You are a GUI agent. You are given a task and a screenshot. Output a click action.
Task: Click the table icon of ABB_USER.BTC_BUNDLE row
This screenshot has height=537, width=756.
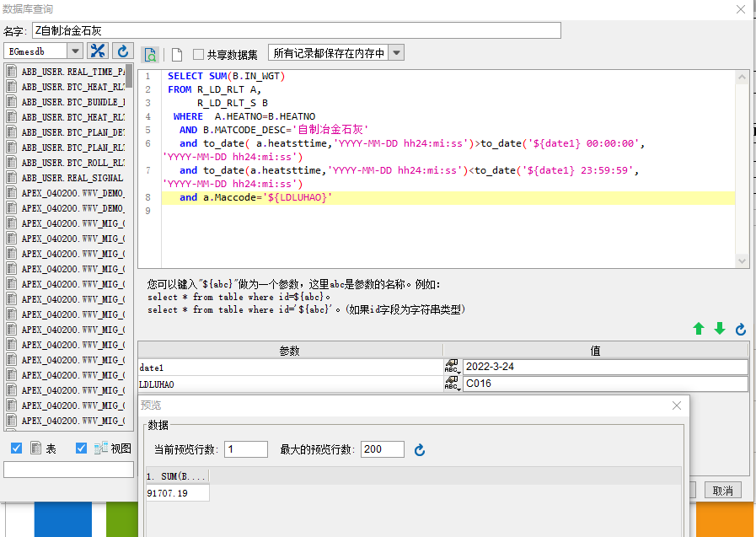tap(12, 102)
